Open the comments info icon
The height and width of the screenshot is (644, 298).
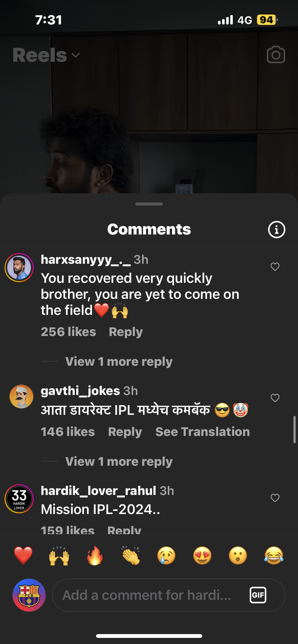(276, 229)
